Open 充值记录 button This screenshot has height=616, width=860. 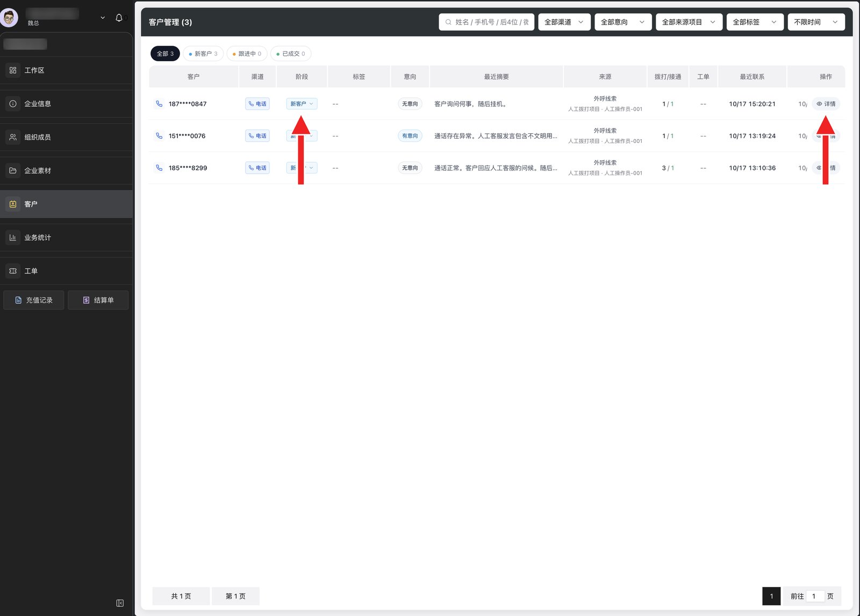pos(34,300)
